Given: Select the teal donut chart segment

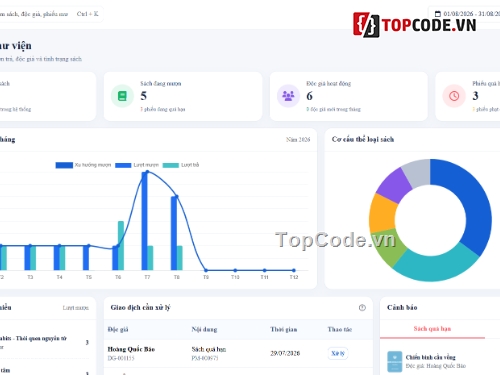Looking at the screenshot, I should (437, 267).
